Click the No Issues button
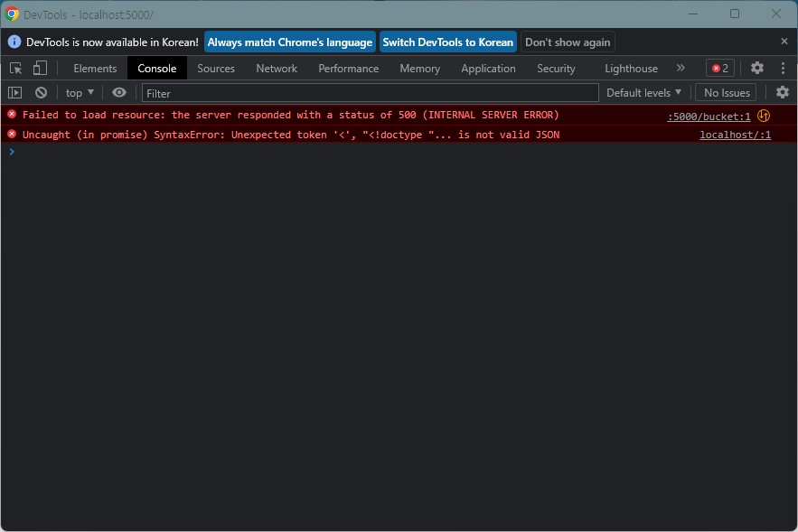This screenshot has width=798, height=532. click(x=727, y=92)
